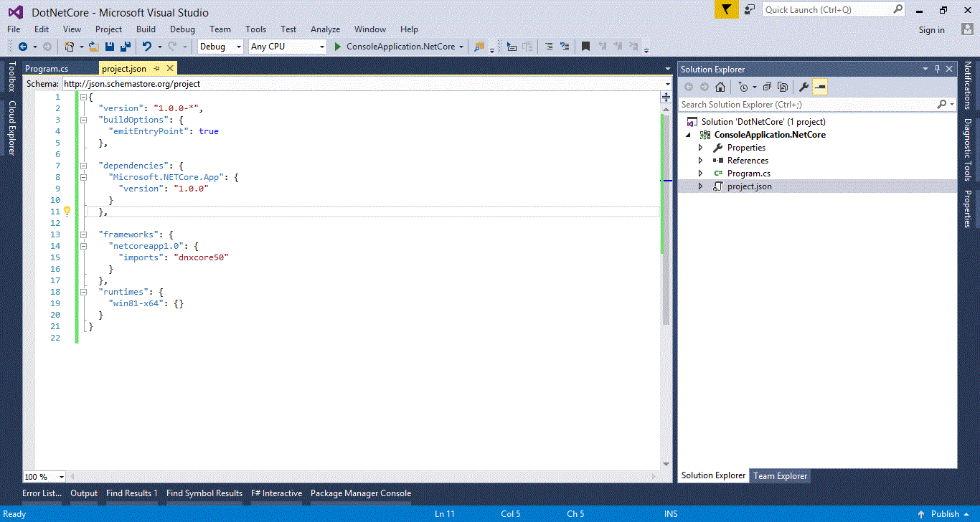This screenshot has width=980, height=522.
Task: Click the New Project toolbar icon
Action: 69,46
